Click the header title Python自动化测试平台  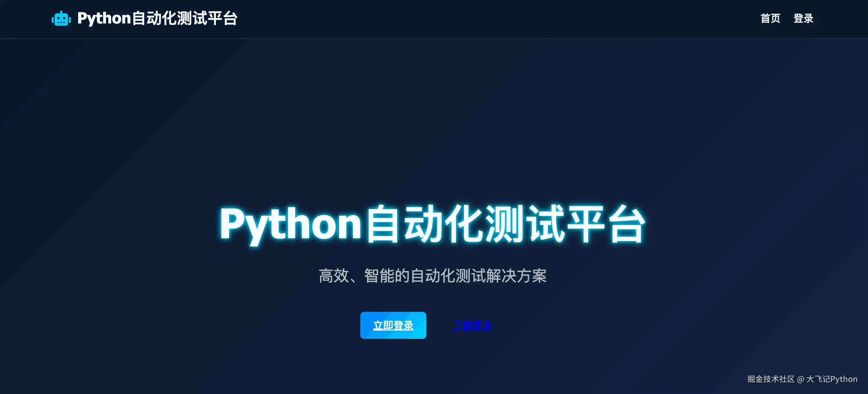pos(157,18)
